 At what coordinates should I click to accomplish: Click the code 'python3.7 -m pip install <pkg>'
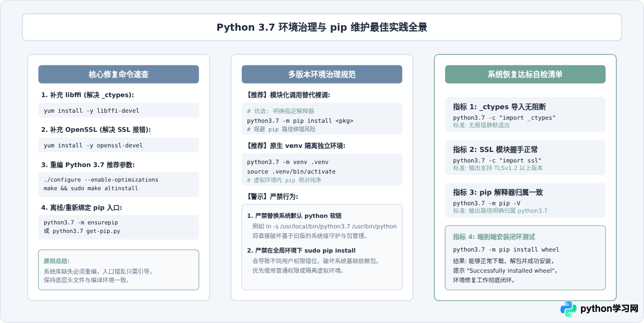coord(300,121)
